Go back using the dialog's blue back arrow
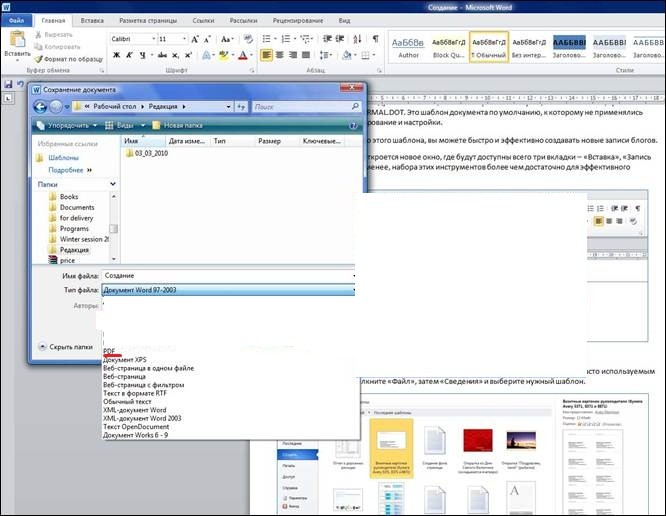Image resolution: width=666 pixels, height=516 pixels. (x=40, y=107)
